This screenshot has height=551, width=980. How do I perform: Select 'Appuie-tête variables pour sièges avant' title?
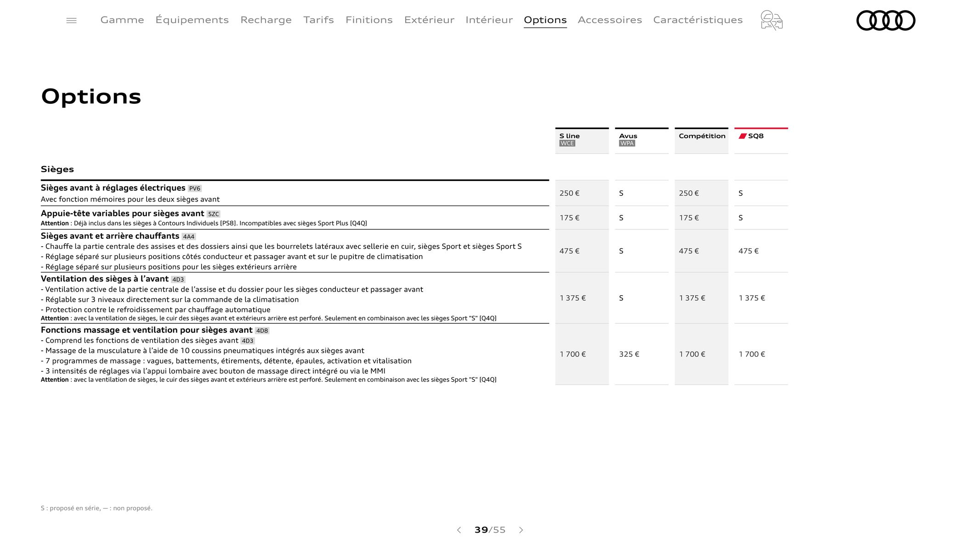coord(122,214)
